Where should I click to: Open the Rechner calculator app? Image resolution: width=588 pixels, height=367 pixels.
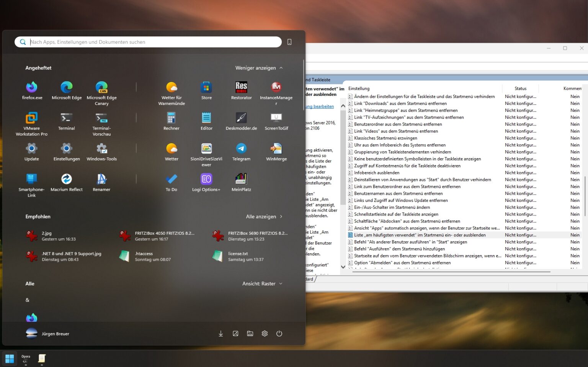pos(171,121)
